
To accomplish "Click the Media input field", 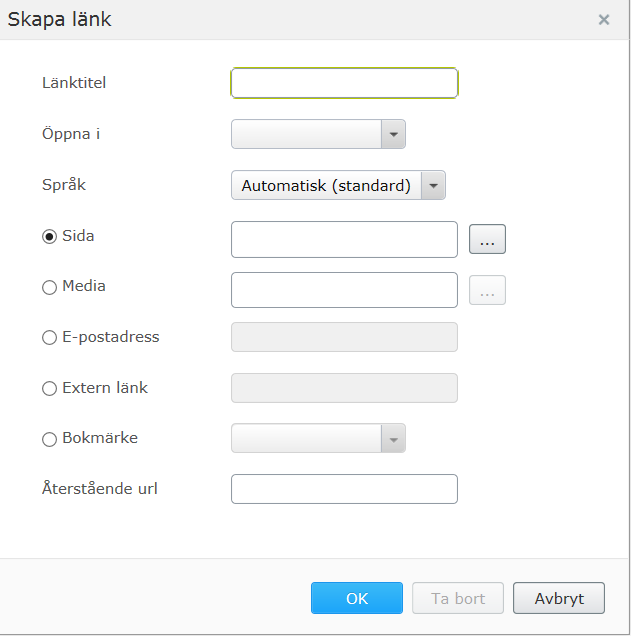I will pos(344,290).
